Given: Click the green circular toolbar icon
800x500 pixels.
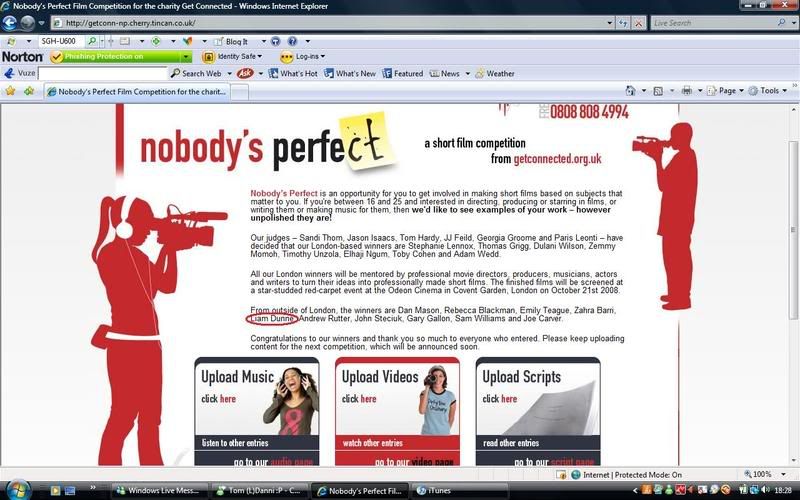Looking at the screenshot, I should tap(156, 41).
